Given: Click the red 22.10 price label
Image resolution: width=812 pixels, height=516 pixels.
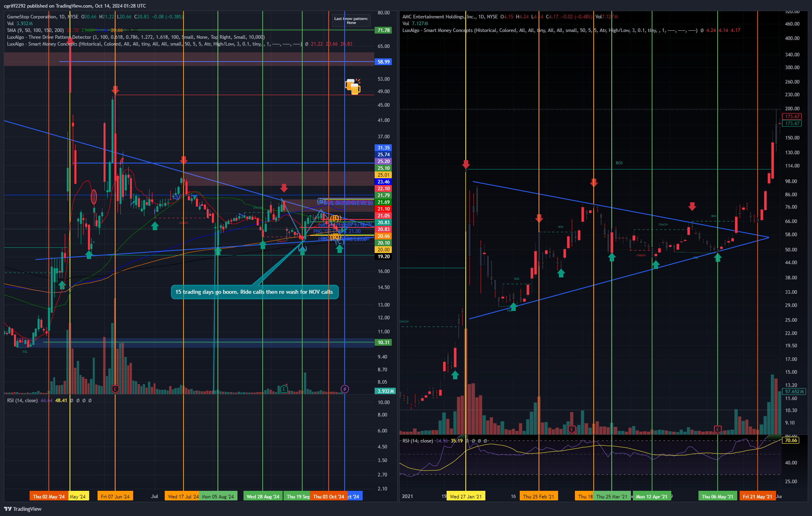Looking at the screenshot, I should (x=383, y=189).
